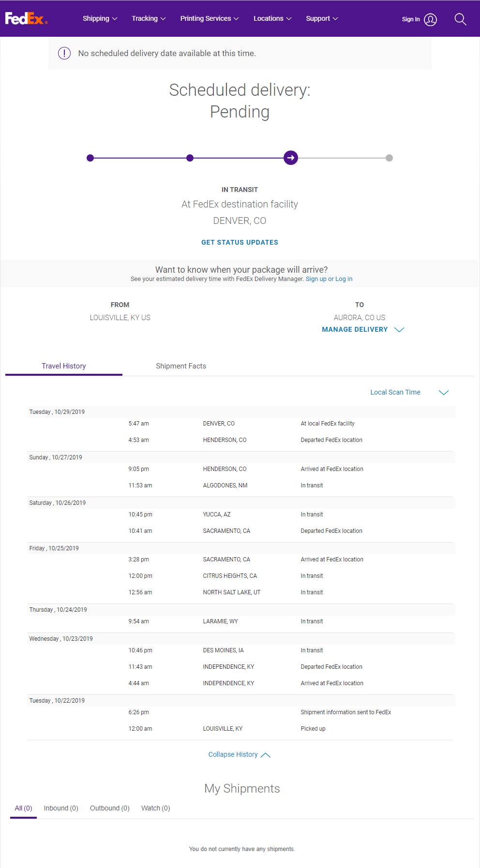Click 'Shipment information sent to FedEx' text
Image resolution: width=480 pixels, height=868 pixels.
coord(346,712)
